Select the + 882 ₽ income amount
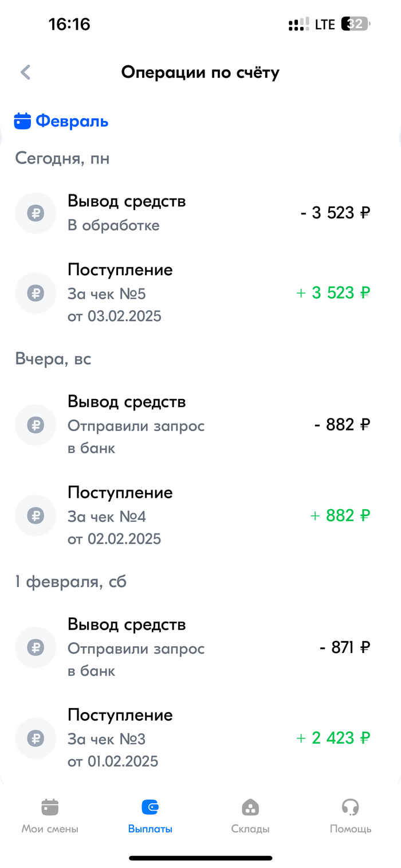This screenshot has height=868, width=401. [x=340, y=515]
